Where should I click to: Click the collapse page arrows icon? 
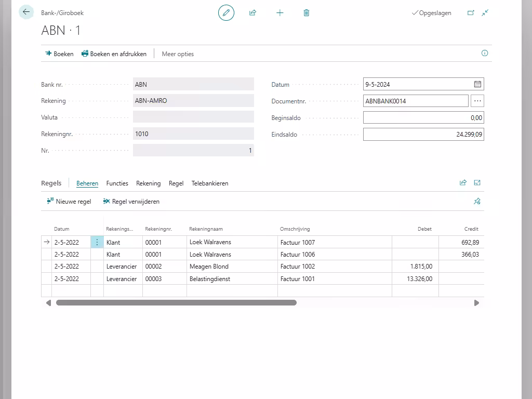click(485, 13)
